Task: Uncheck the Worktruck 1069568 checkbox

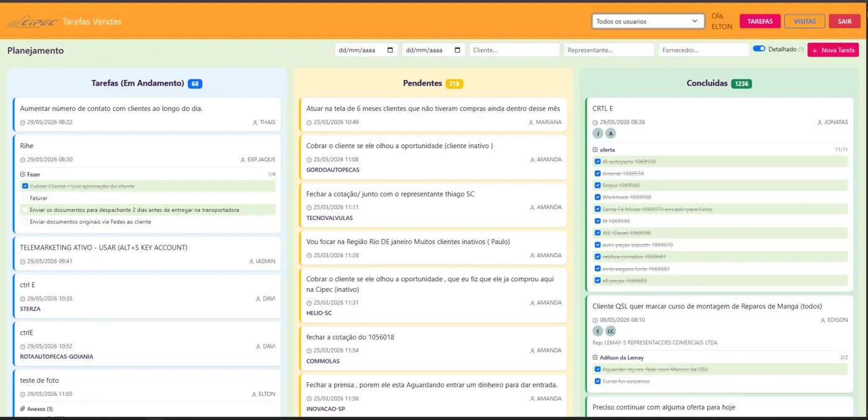Action: pos(598,197)
